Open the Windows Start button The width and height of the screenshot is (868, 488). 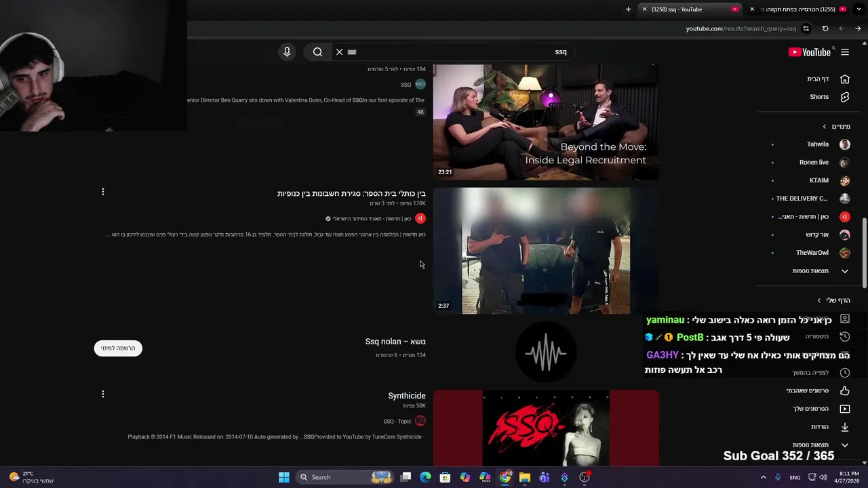coord(284,477)
